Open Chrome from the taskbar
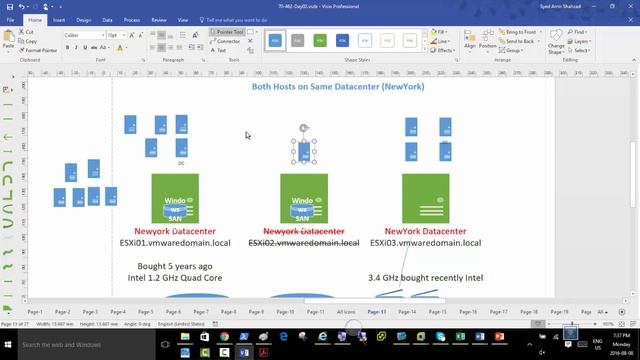This screenshot has height=360, width=640. tap(224, 337)
